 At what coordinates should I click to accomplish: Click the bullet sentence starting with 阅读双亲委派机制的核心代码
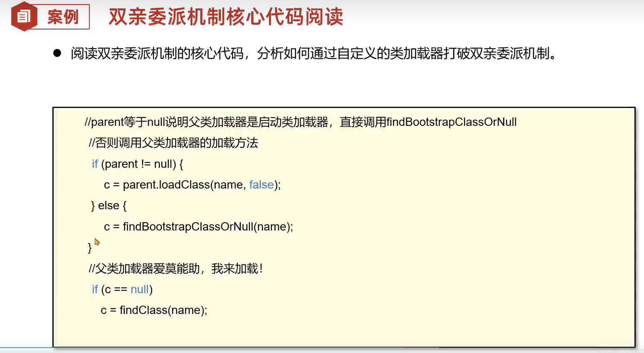[313, 53]
